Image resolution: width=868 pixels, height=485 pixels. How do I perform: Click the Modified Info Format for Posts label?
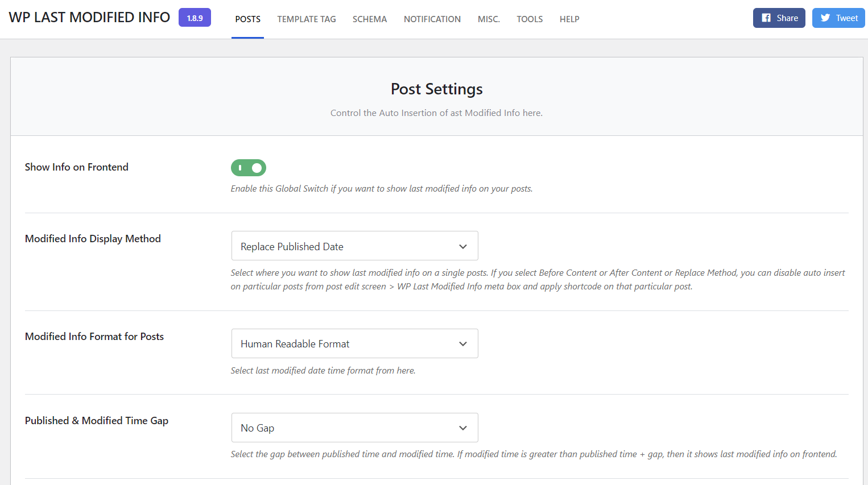pyautogui.click(x=94, y=337)
